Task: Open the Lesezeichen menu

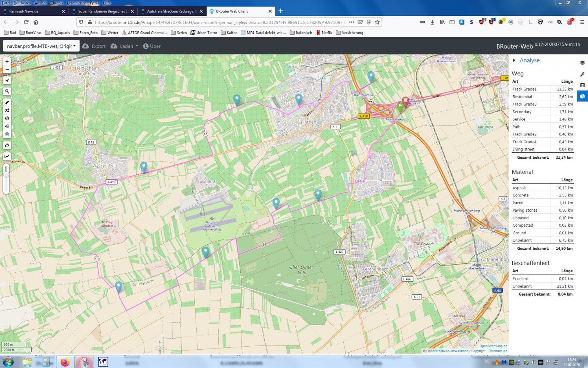Action: pyautogui.click(x=77, y=3)
